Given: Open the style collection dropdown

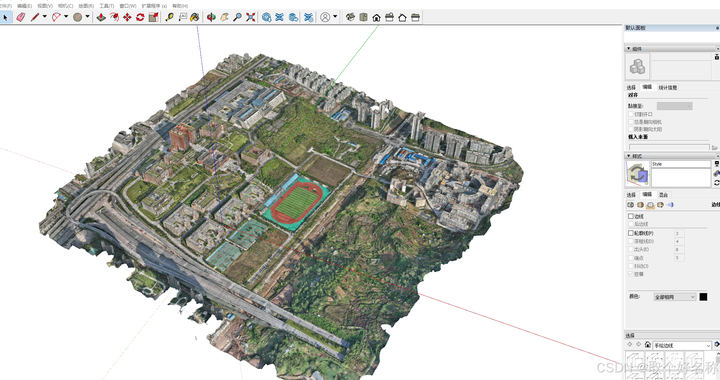Looking at the screenshot, I should pos(681,345).
